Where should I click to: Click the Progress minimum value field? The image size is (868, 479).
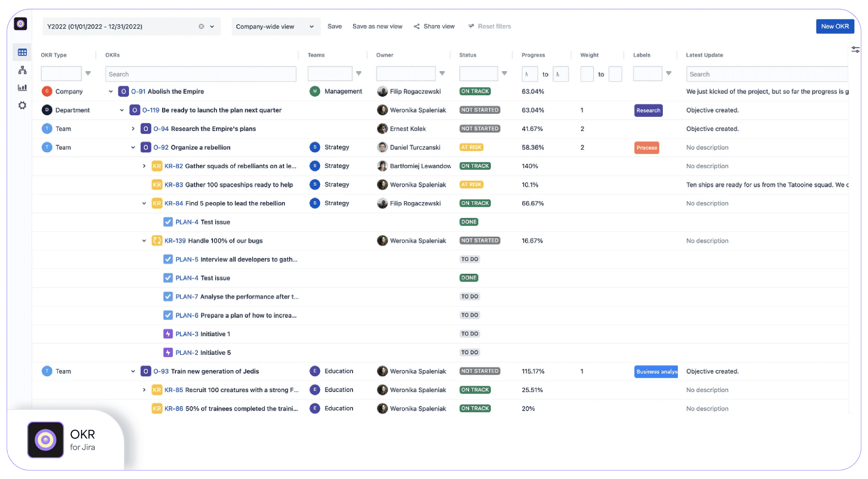pos(529,74)
